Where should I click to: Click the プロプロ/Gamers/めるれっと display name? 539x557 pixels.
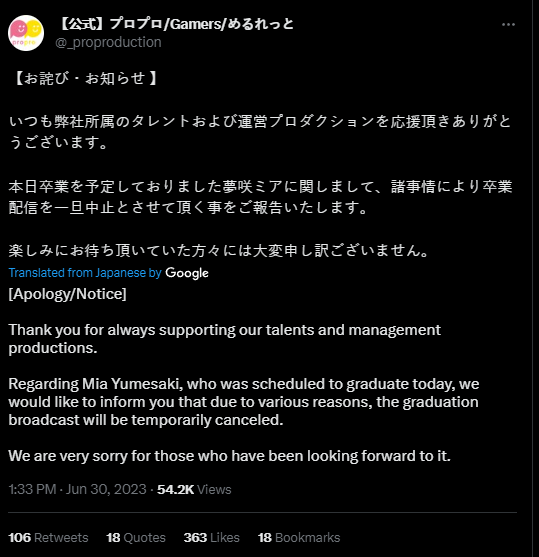[x=175, y=24]
